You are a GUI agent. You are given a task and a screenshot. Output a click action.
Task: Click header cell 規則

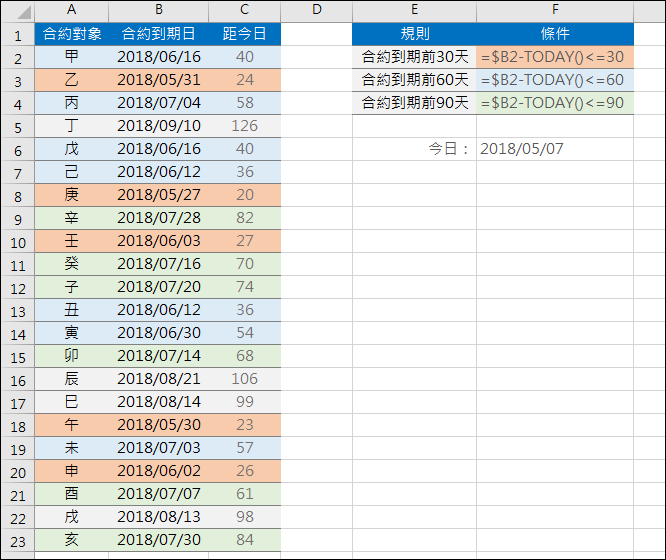point(414,34)
